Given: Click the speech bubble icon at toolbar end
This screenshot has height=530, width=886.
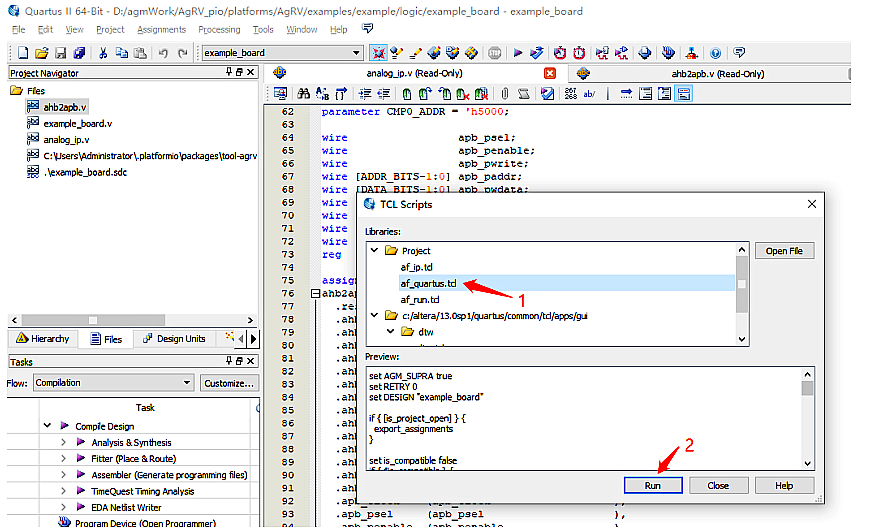Looking at the screenshot, I should pyautogui.click(x=739, y=53).
